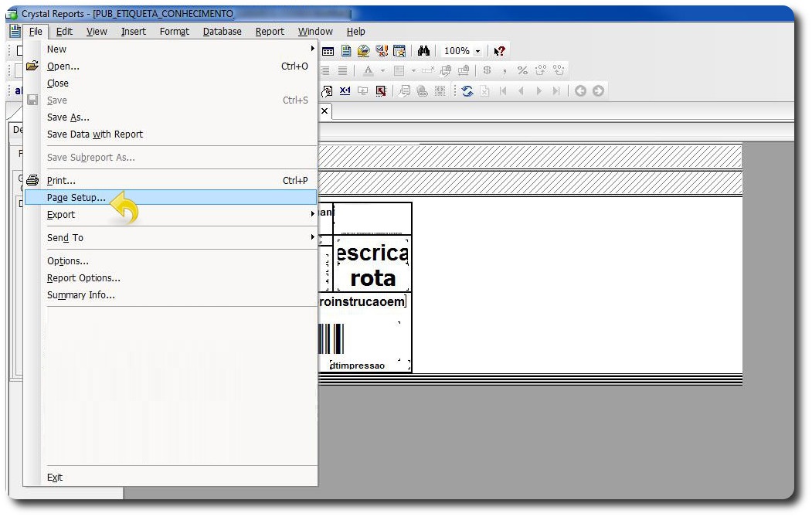
Task: Click the blue Refresh report data icon
Action: [467, 91]
